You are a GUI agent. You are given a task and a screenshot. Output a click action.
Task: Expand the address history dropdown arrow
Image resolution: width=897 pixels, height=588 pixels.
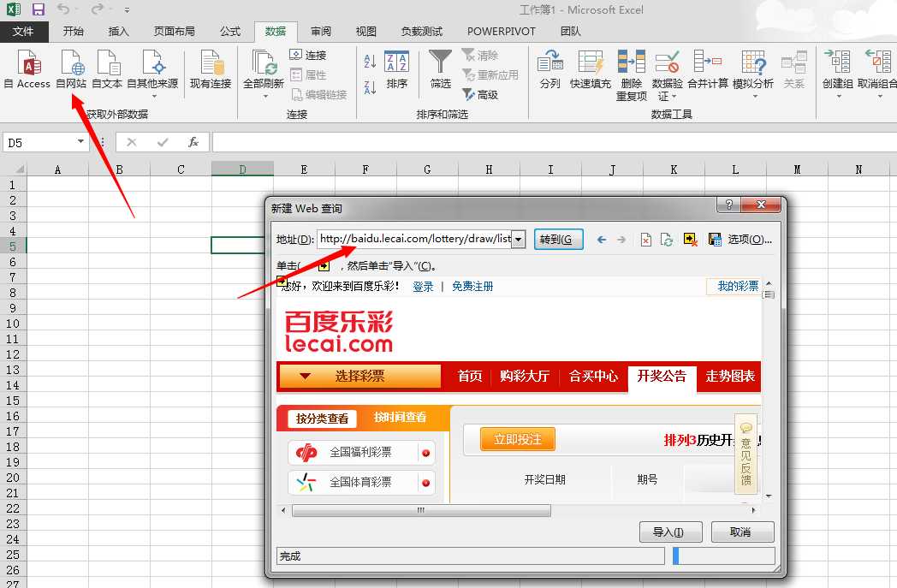point(519,239)
